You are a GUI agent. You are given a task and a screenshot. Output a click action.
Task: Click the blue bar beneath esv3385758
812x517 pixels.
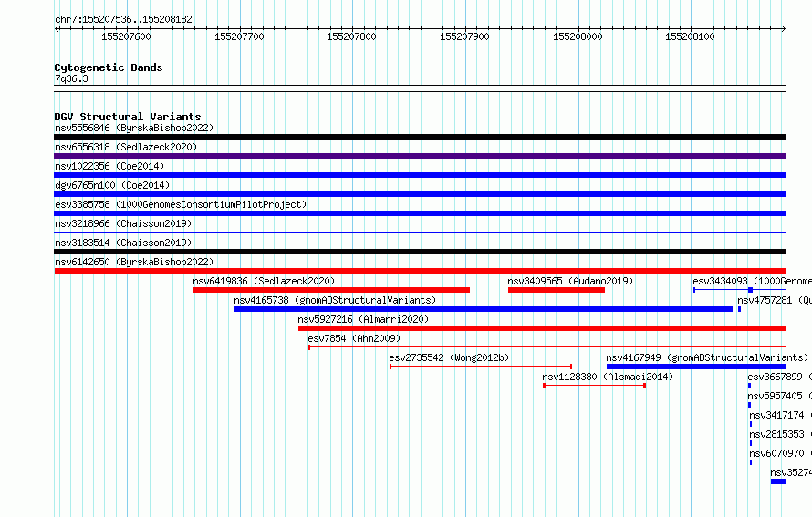[x=420, y=213]
